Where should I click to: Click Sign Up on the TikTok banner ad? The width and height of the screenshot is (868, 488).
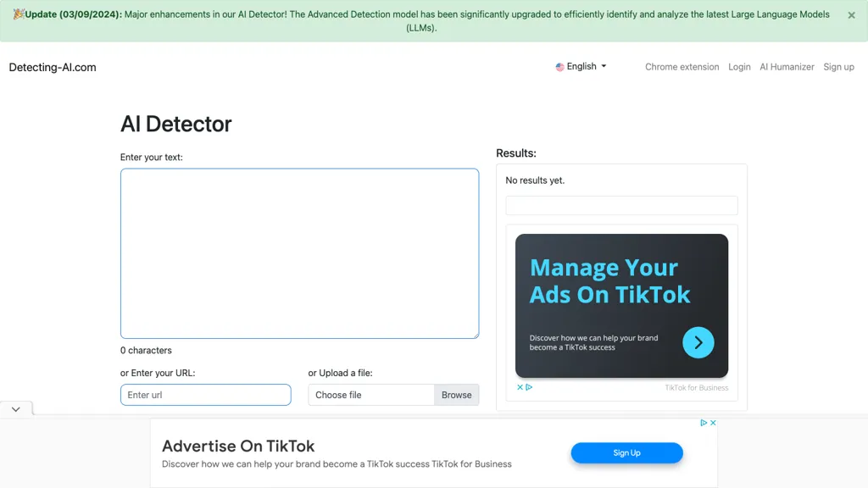coord(626,452)
